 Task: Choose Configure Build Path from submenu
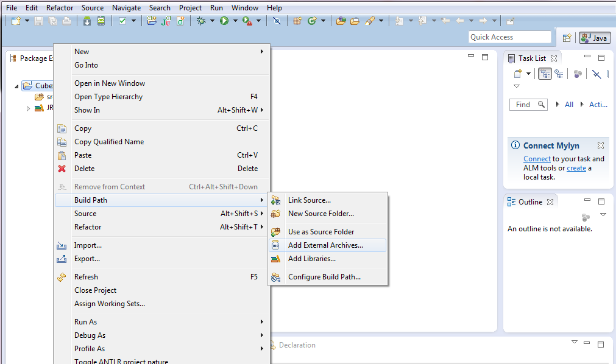[x=324, y=277]
